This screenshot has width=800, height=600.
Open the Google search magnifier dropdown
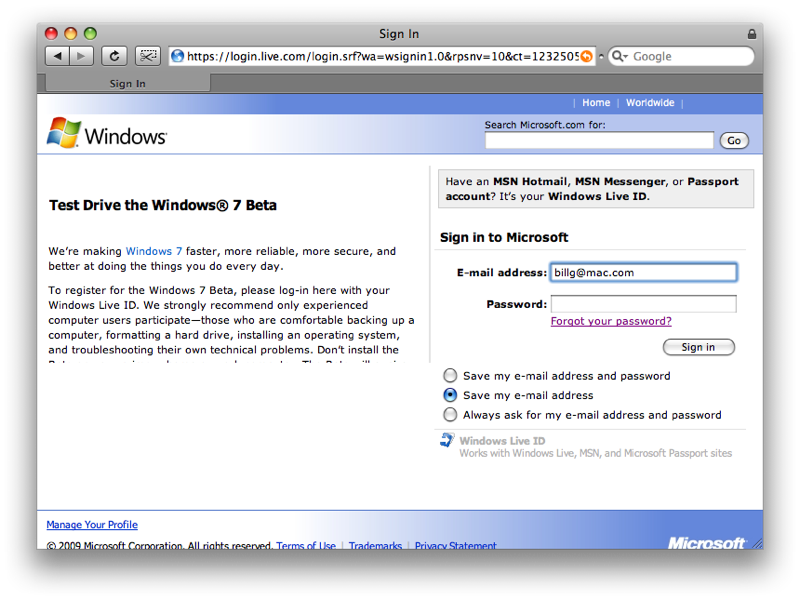[619, 56]
